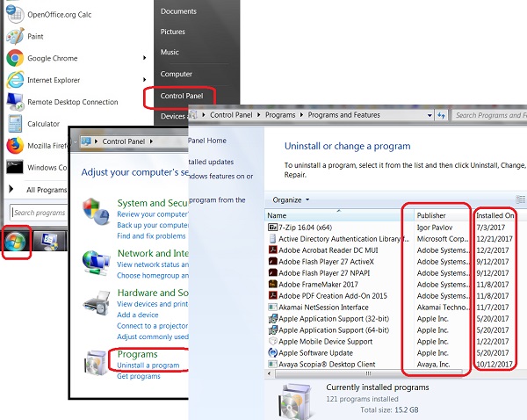The image size is (527, 420).
Task: Click the Windows Start orb
Action: click(15, 242)
